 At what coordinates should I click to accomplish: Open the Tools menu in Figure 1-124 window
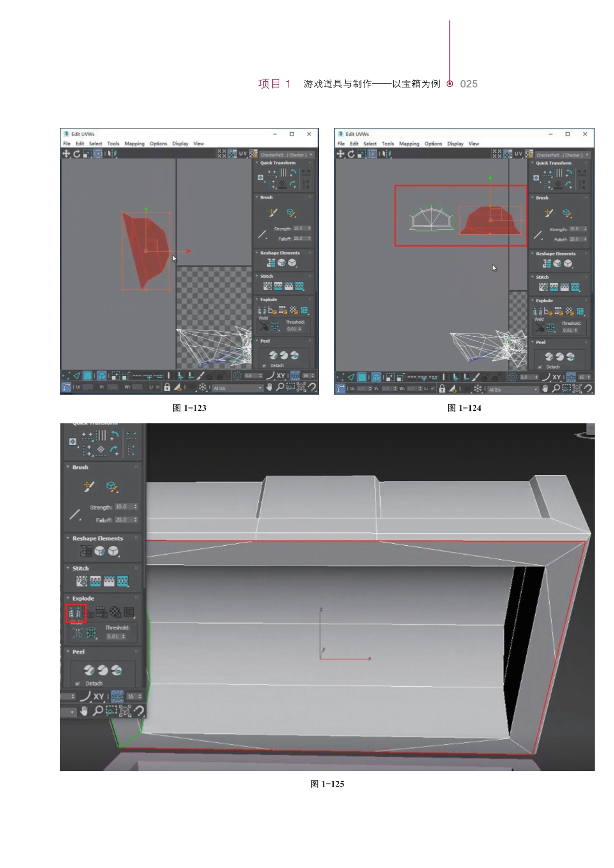388,144
